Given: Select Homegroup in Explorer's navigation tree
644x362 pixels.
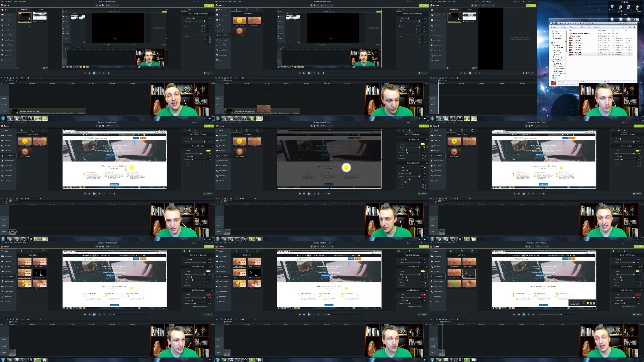Looking at the screenshot, I should click(x=557, y=57).
